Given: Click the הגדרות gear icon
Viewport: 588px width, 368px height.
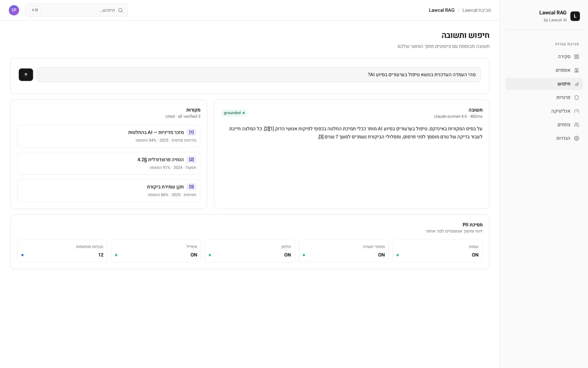Looking at the screenshot, I should (577, 138).
